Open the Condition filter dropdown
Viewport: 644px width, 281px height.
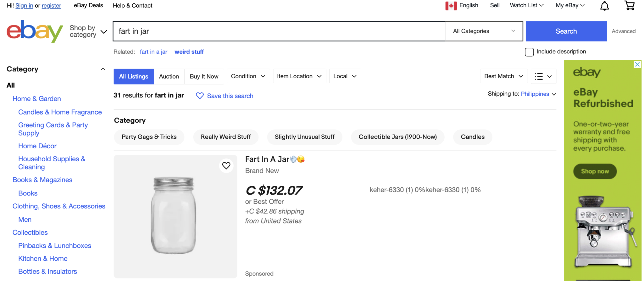(248, 76)
